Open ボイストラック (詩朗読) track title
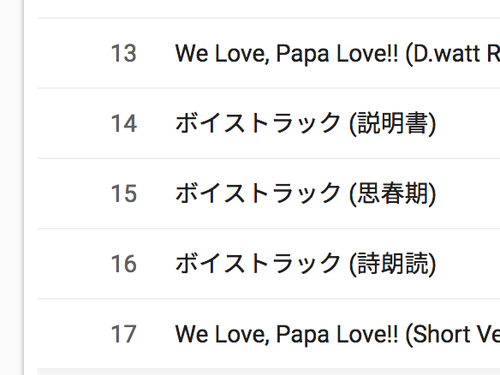Screen dimensions: 500x375 coord(306,264)
